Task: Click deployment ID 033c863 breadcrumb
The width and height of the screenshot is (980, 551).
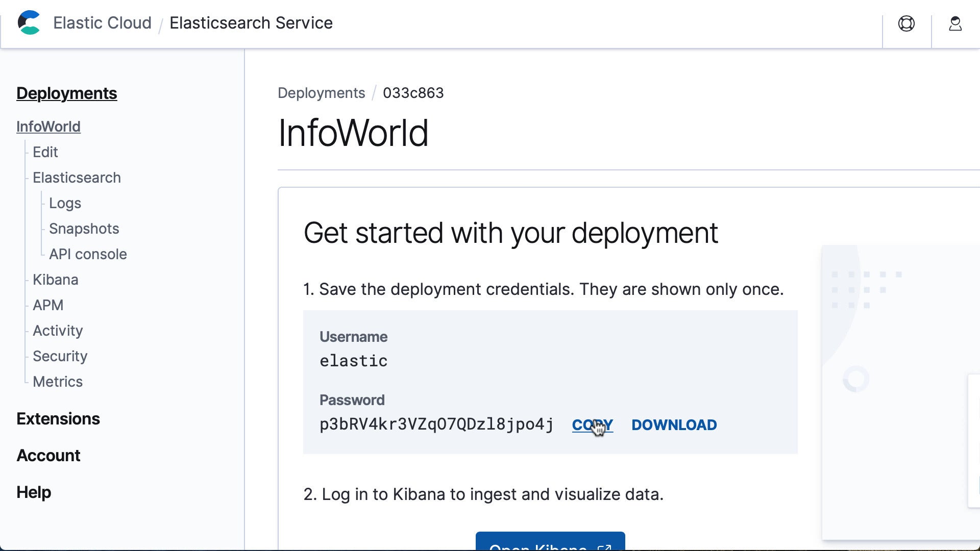Action: point(413,93)
